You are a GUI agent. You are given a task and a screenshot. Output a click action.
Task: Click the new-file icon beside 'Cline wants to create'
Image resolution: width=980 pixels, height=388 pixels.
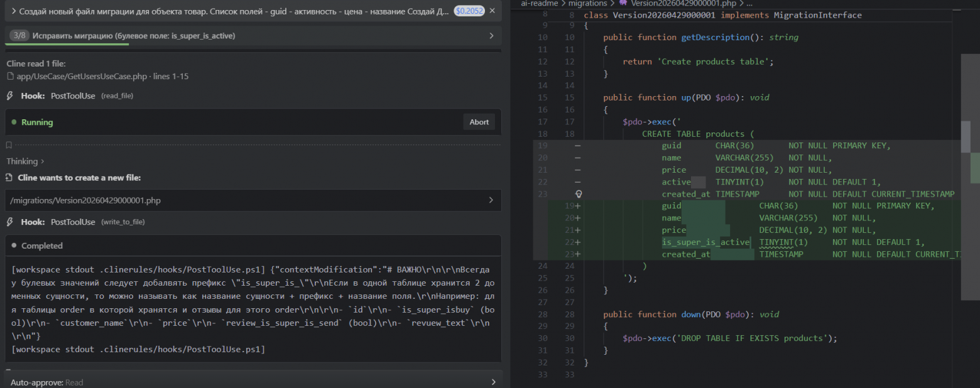(x=9, y=178)
